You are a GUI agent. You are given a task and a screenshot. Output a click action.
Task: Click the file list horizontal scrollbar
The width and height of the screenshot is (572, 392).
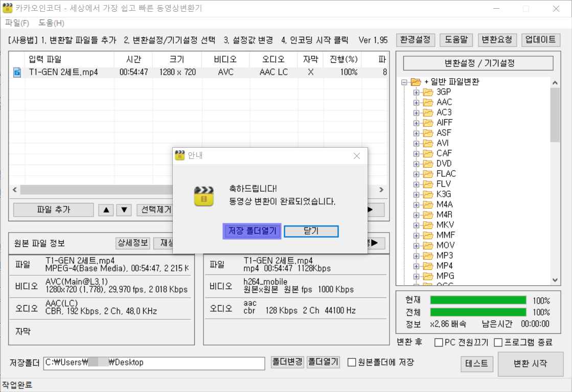pos(96,190)
